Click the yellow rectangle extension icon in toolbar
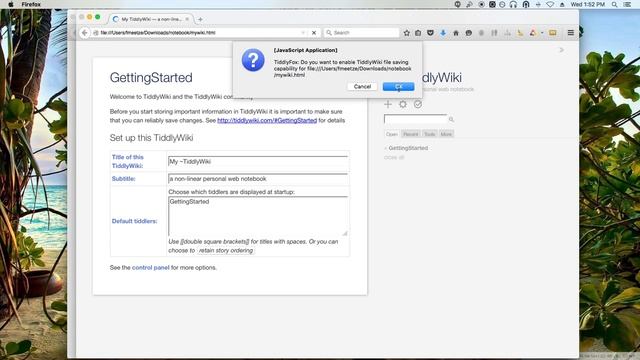This screenshot has width=640, height=360. pos(553,33)
